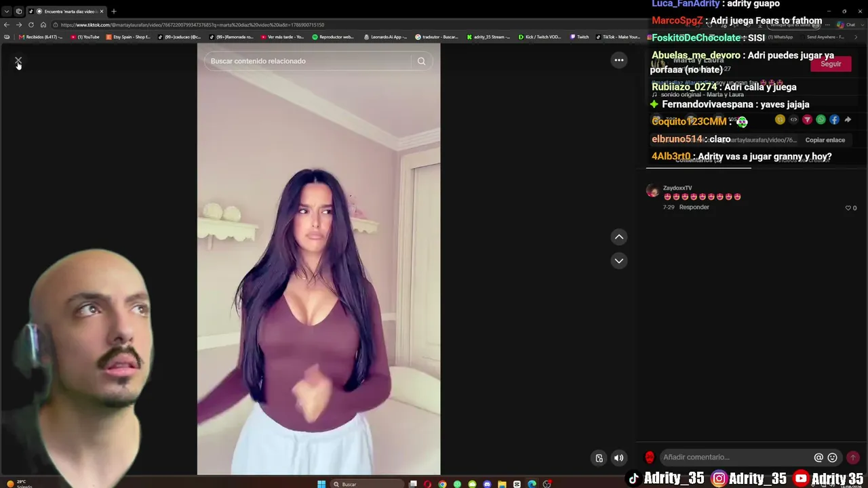Reply to ZaydoxxTV's comment with Responder
The height and width of the screenshot is (488, 868).
click(x=694, y=207)
